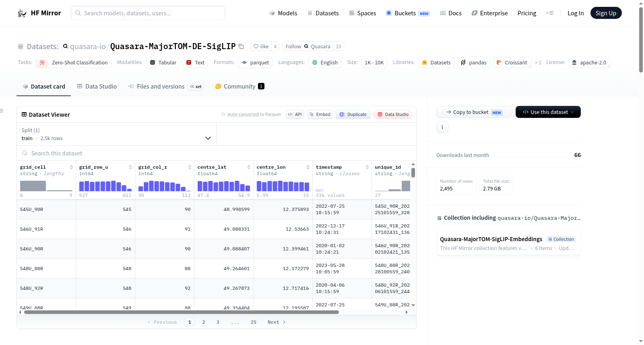Open the more options three-dot button
This screenshot has width=644, height=345.
[442, 127]
